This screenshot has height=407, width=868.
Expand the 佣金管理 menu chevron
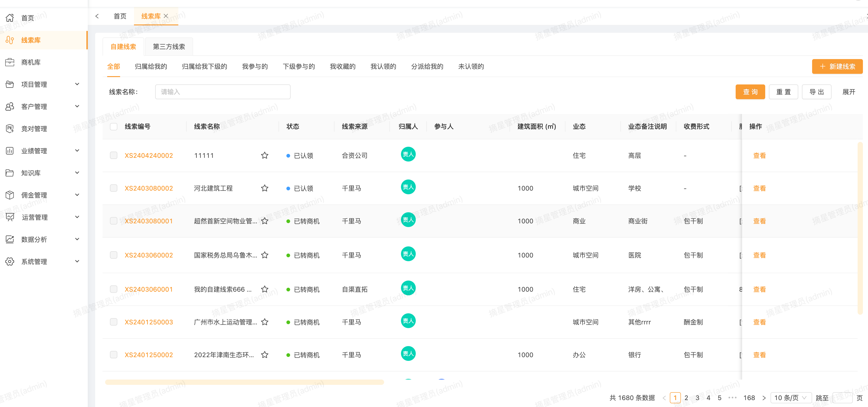point(77,195)
